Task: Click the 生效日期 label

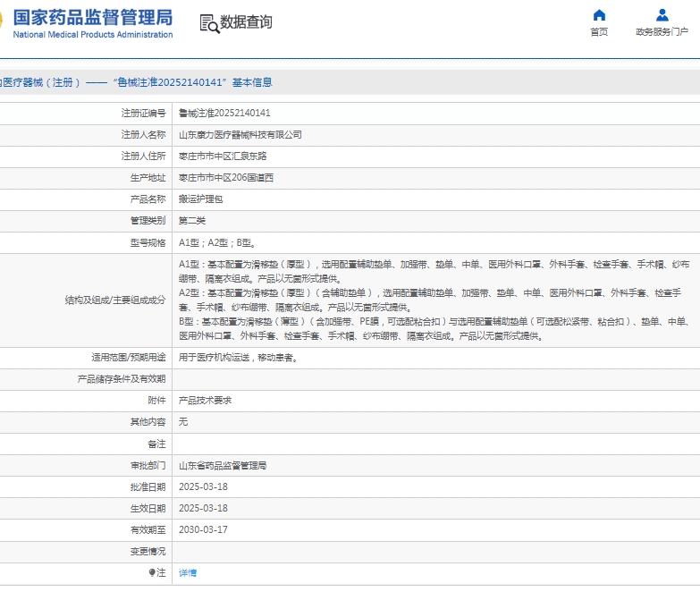Action: coord(148,509)
